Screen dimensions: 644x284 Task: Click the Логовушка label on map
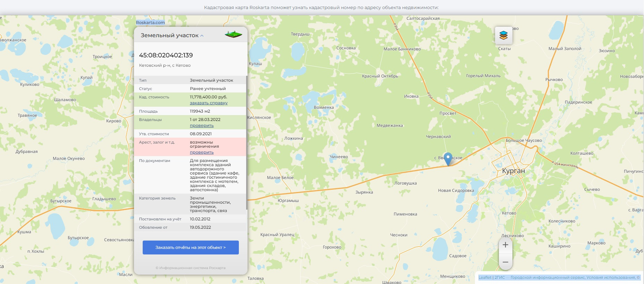click(405, 183)
